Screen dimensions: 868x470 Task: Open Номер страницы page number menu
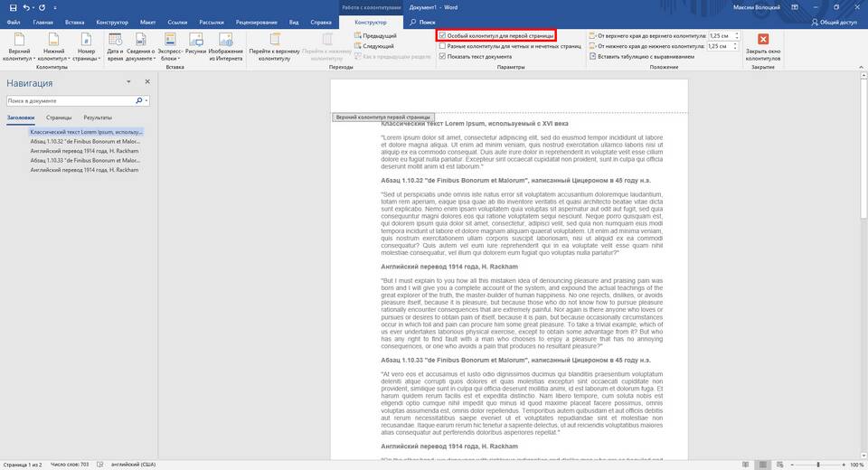[87, 46]
